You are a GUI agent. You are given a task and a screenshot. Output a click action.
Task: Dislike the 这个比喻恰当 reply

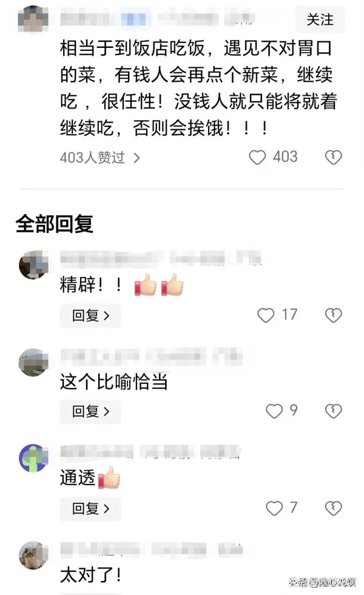(x=333, y=411)
